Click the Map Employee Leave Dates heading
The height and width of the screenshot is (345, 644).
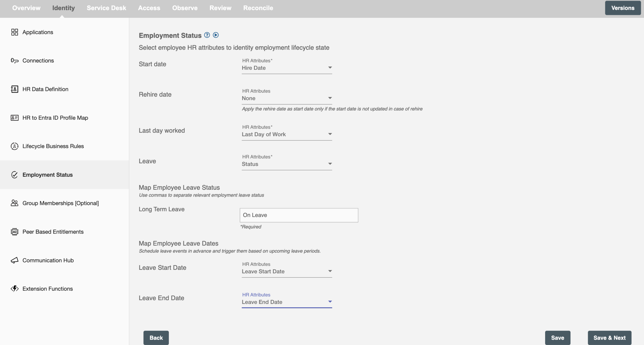(179, 243)
